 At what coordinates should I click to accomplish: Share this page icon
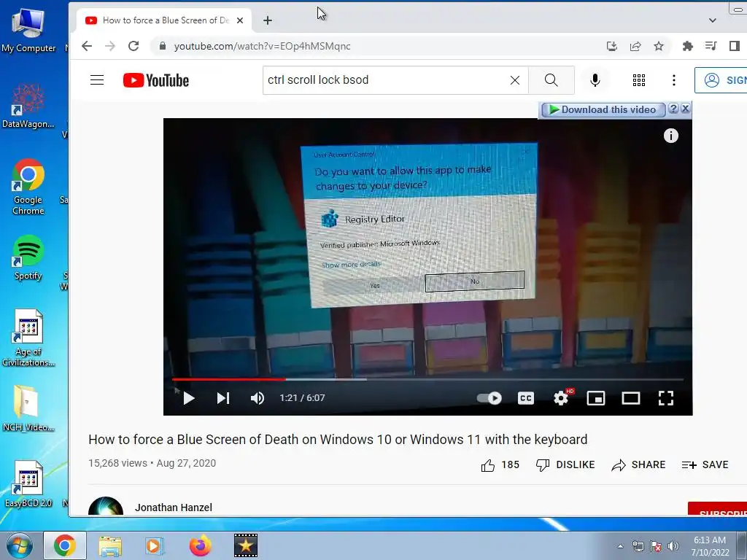pyautogui.click(x=635, y=46)
